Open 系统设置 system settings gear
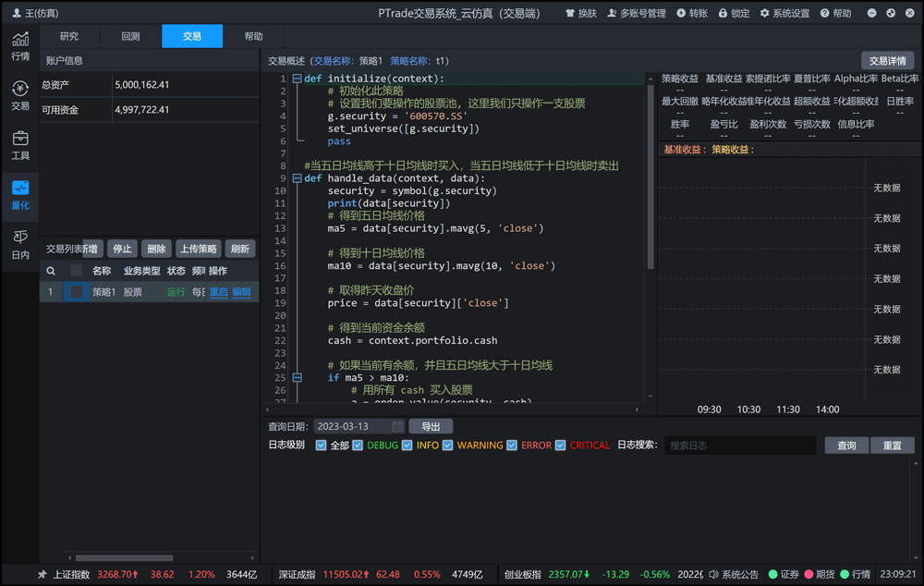924x586 pixels. pos(764,13)
